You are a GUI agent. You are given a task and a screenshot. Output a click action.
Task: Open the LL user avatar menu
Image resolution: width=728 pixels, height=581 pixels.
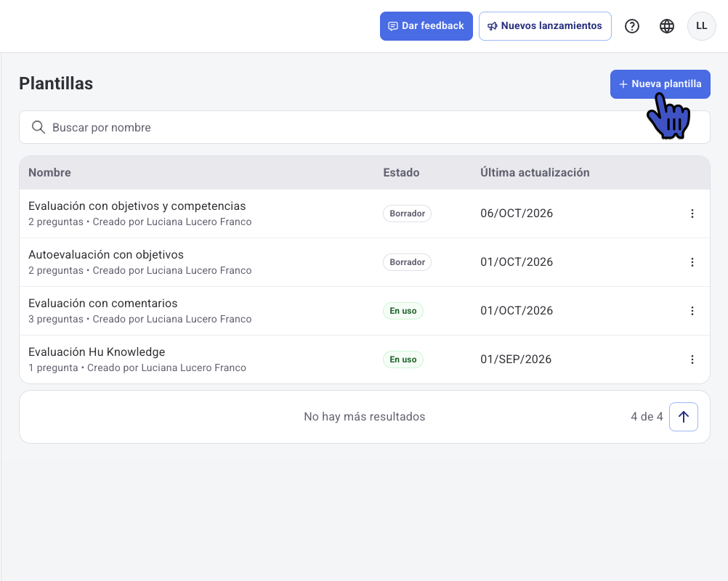702,26
